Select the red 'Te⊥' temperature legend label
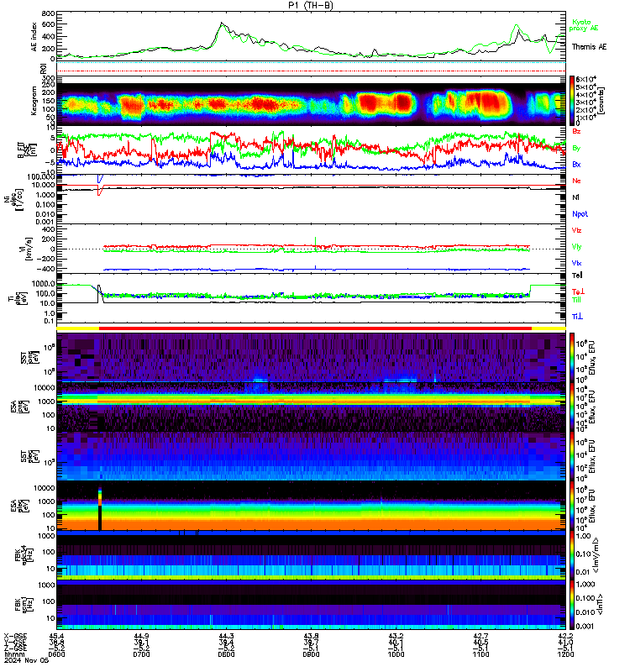Screen dimensions: 630x672 (578, 291)
